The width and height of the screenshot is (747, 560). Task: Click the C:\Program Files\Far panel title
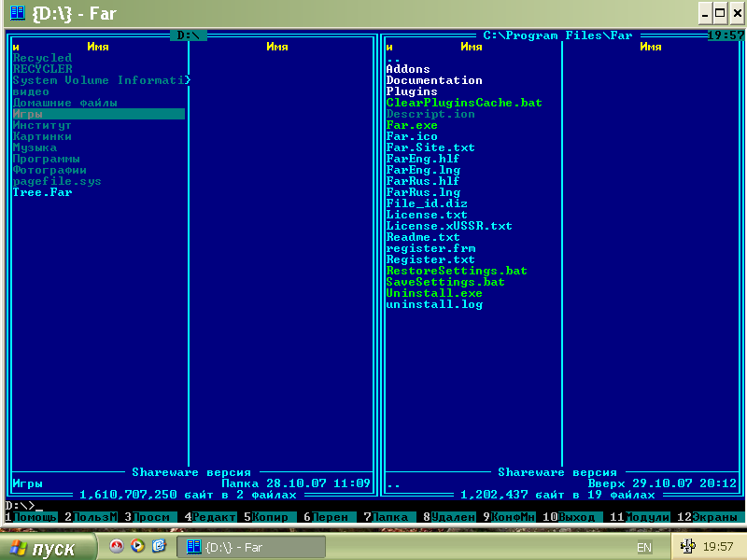point(557,35)
